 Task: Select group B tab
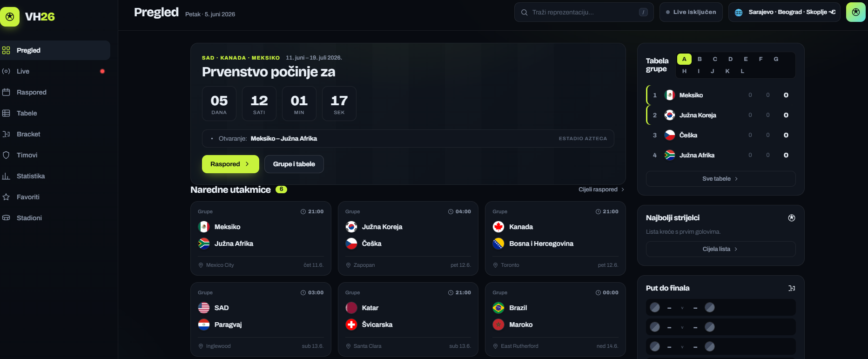[x=700, y=59]
